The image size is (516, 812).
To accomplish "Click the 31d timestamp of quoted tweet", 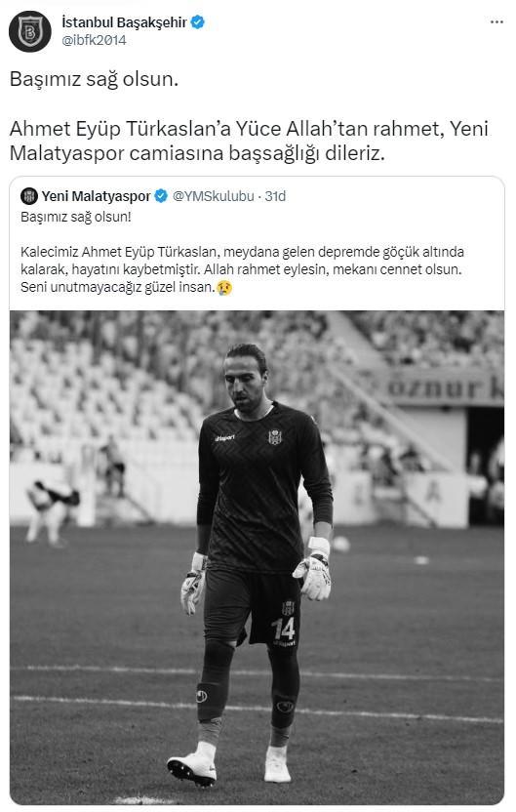I will pos(275,196).
